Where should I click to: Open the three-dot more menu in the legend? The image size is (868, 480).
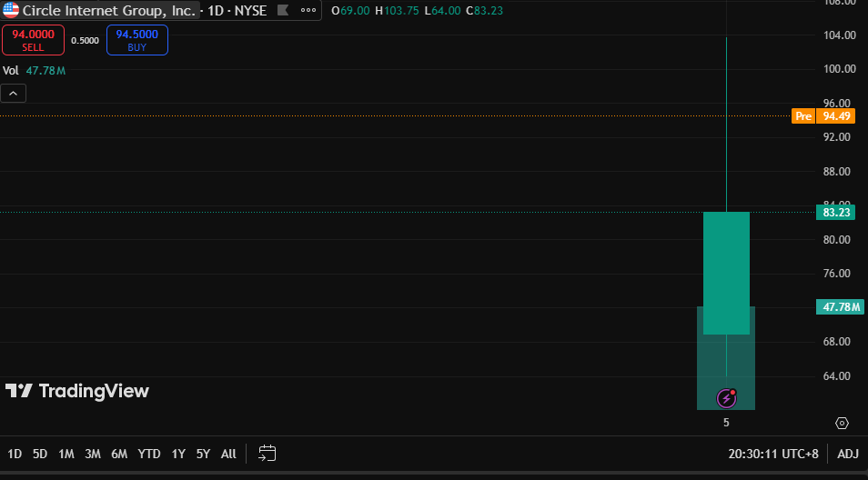coord(308,10)
